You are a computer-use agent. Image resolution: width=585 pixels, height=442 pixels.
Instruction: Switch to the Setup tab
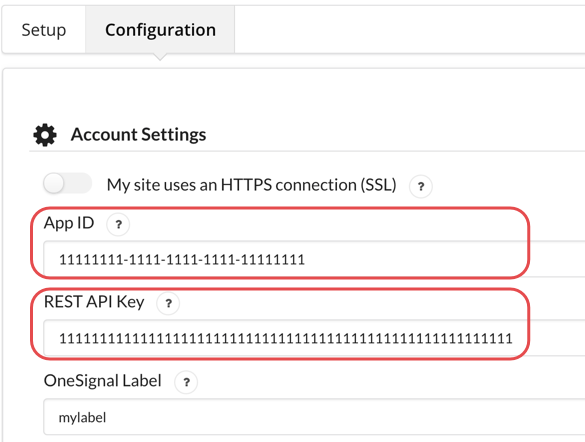pos(44,30)
